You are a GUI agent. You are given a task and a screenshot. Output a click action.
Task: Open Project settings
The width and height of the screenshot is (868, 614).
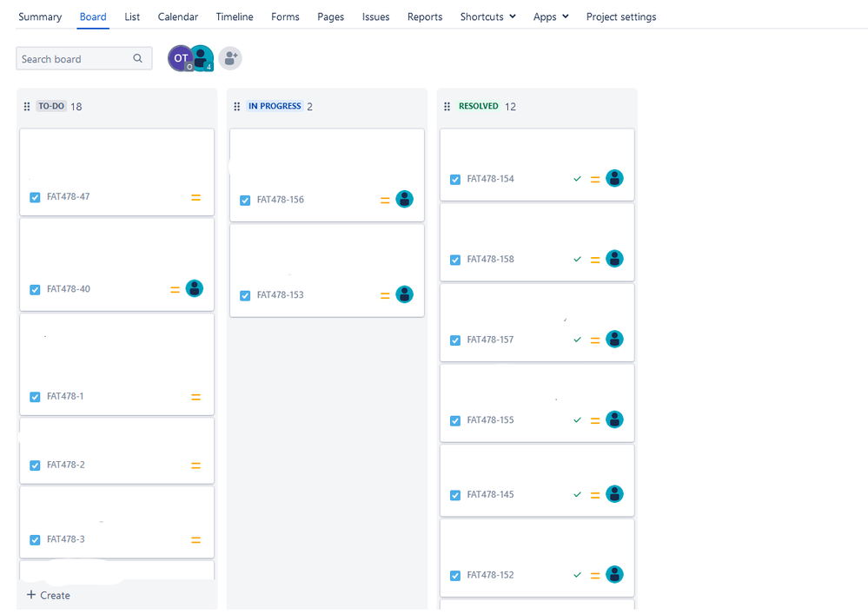point(621,17)
